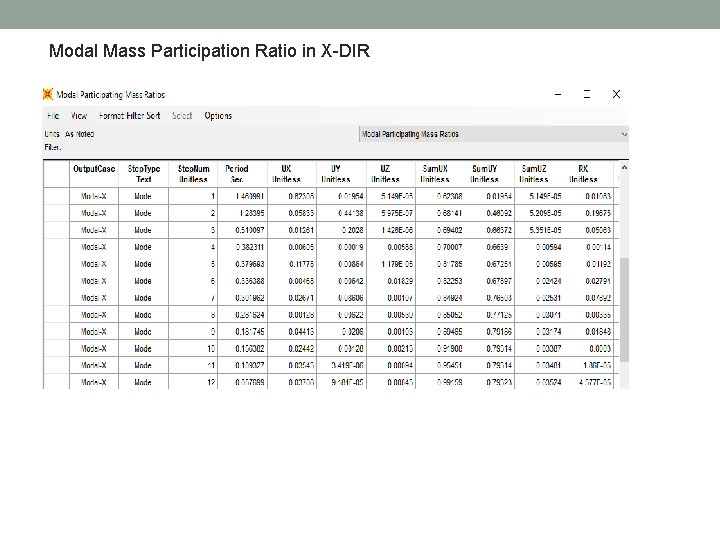Viewport: 720px width, 540px height.
Task: Click the Modal Participating Mass Ratios window icon
Action: (48, 94)
